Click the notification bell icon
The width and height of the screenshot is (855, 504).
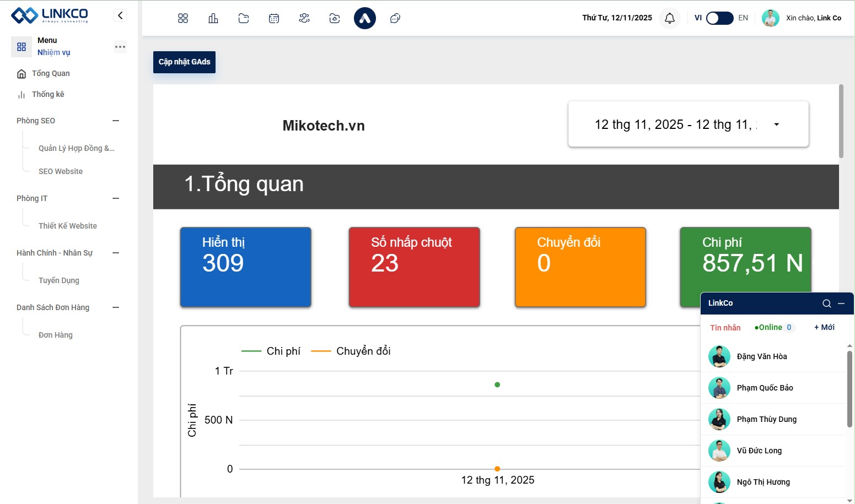669,18
